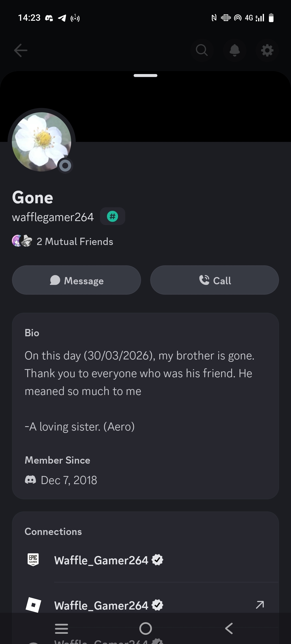Open search with the magnifier icon
Image resolution: width=291 pixels, height=644 pixels.
(x=202, y=50)
